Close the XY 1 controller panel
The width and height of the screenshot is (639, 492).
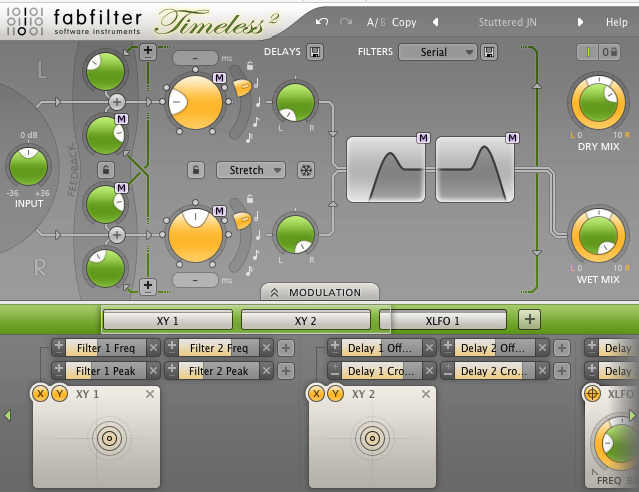point(150,394)
